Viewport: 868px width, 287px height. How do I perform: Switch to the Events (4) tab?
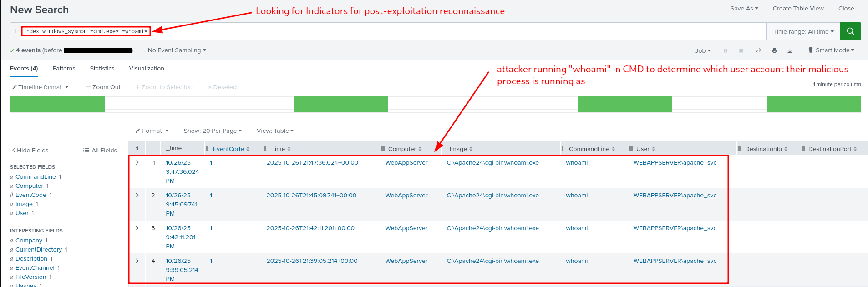coord(24,68)
